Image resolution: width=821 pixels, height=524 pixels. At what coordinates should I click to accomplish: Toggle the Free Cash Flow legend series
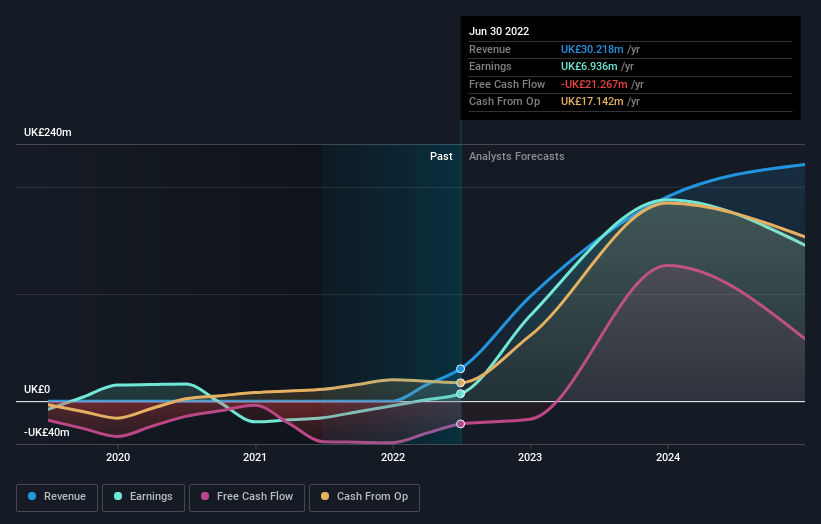(x=247, y=497)
